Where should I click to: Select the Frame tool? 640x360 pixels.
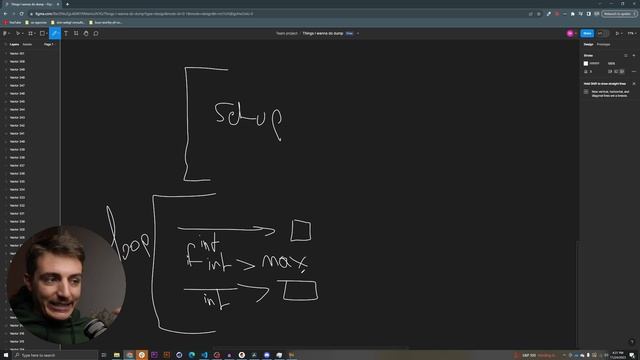pyautogui.click(x=30, y=33)
